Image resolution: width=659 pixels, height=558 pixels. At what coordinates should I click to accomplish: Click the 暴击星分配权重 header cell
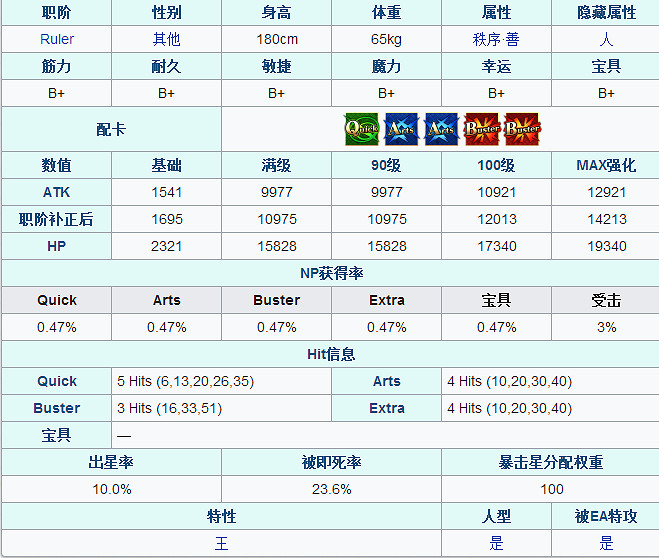(551, 462)
